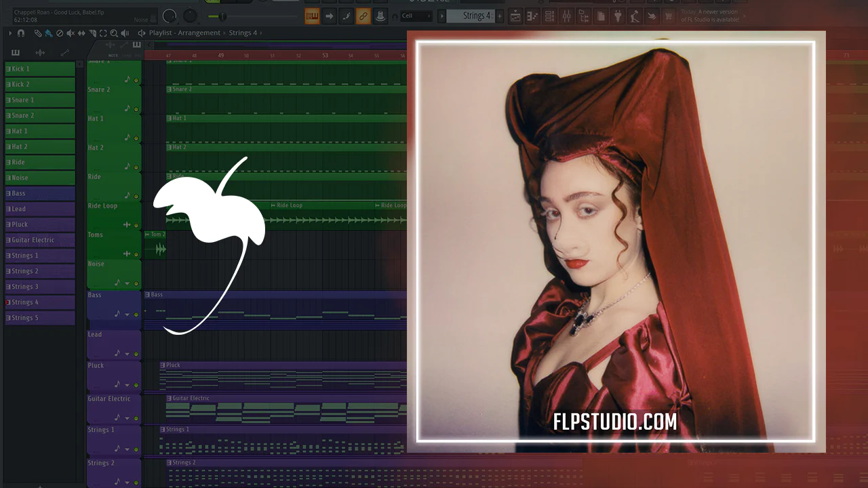868x488 pixels.
Task: Mute the Hat 1 track
Action: [136, 138]
